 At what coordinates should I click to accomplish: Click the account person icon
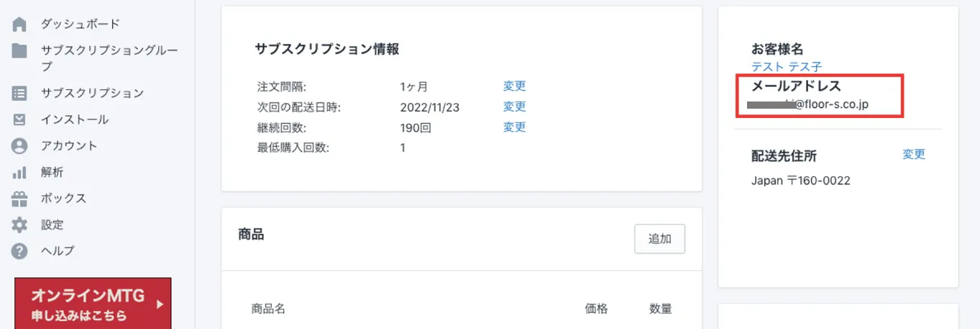click(19, 146)
